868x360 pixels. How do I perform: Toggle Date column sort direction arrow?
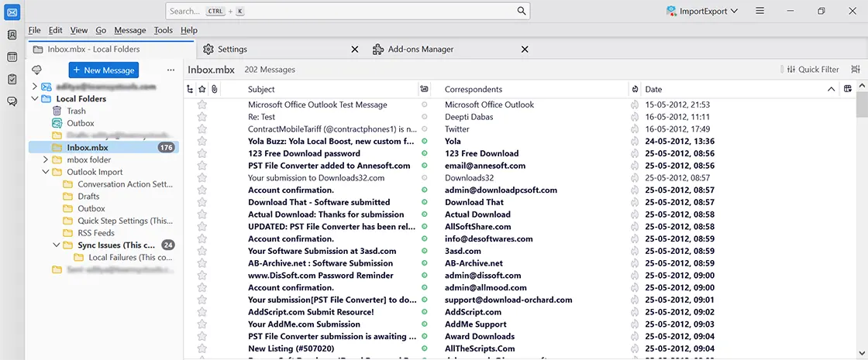[x=831, y=89]
